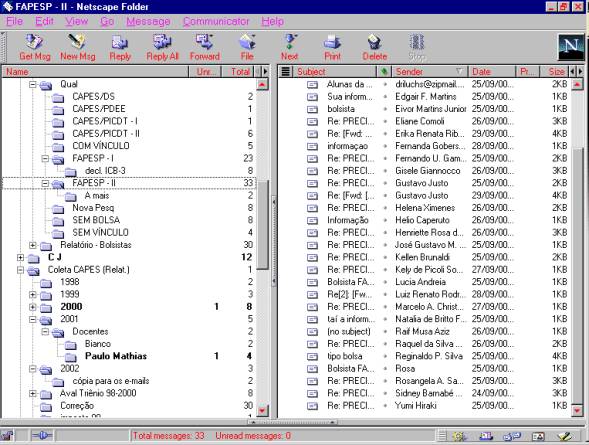Open the Message menu
The image size is (589, 445).
coord(148,21)
